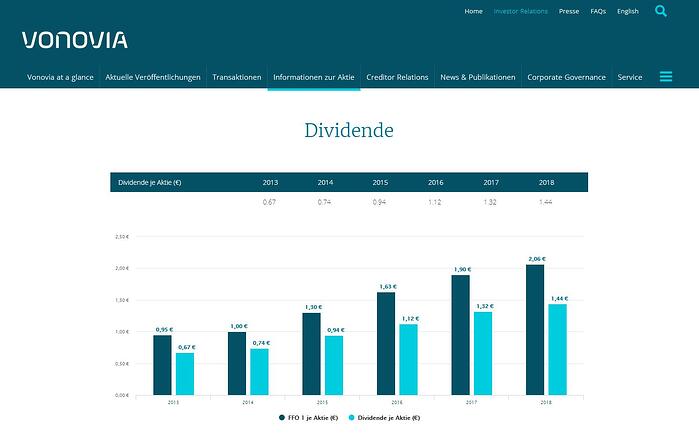Open Aktuelle Veröffentlichungen menu

tap(153, 77)
